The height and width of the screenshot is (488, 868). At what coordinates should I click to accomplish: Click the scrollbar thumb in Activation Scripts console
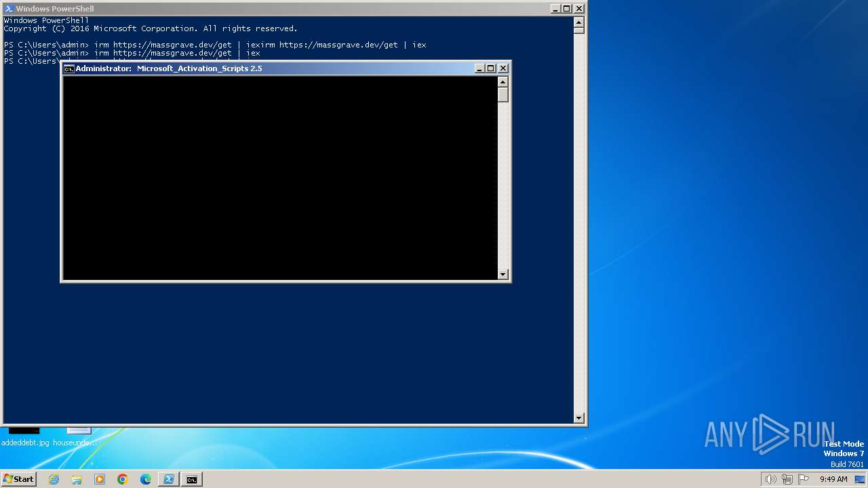pos(503,95)
